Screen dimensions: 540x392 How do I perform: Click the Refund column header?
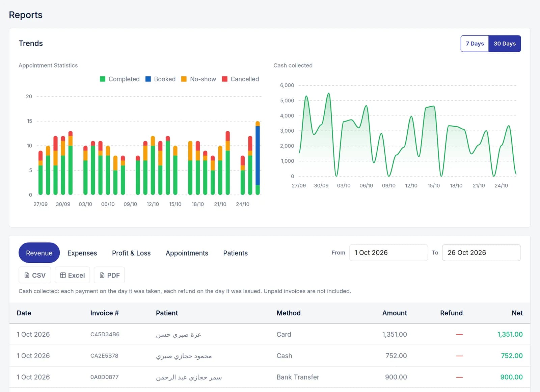tap(451, 313)
